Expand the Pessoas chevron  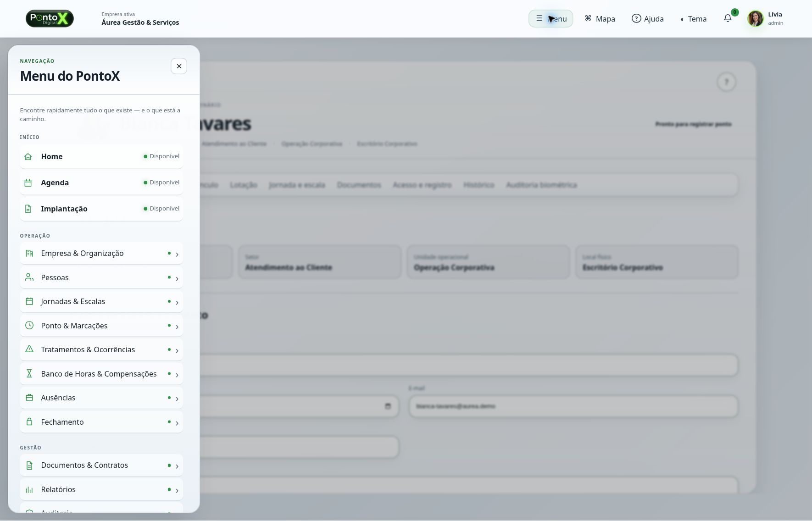(177, 279)
